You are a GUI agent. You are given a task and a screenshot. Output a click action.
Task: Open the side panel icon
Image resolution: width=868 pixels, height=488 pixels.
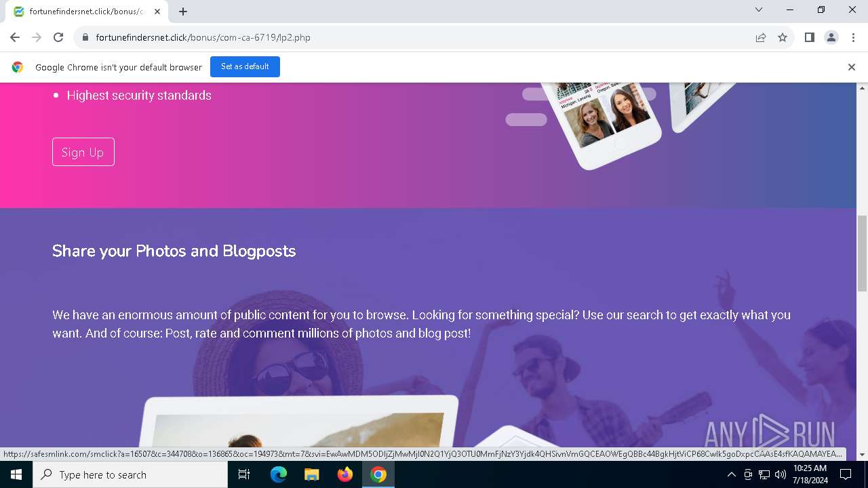[809, 37]
